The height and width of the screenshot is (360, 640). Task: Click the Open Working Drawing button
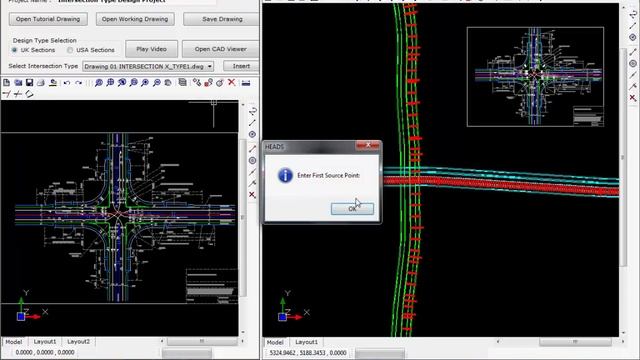(135, 19)
